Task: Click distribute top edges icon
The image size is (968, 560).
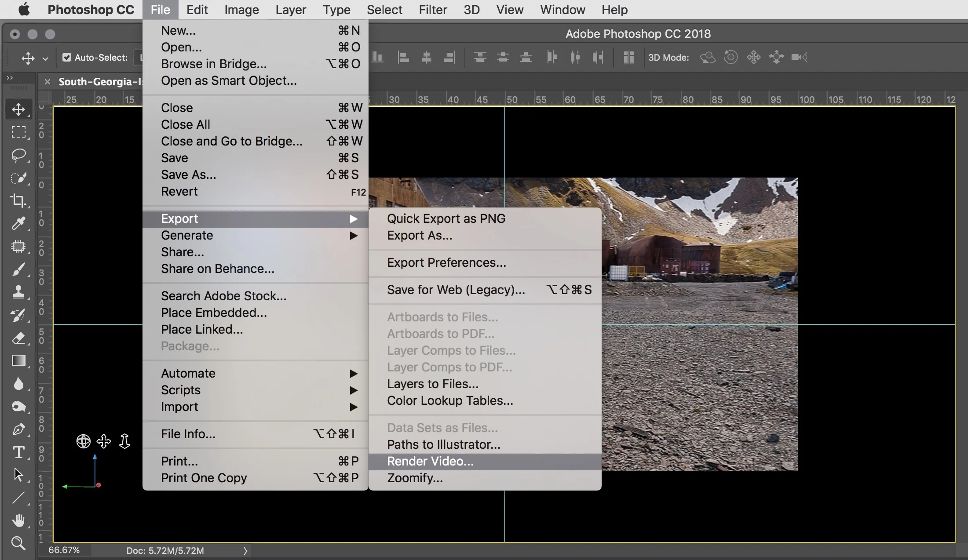Action: click(480, 57)
